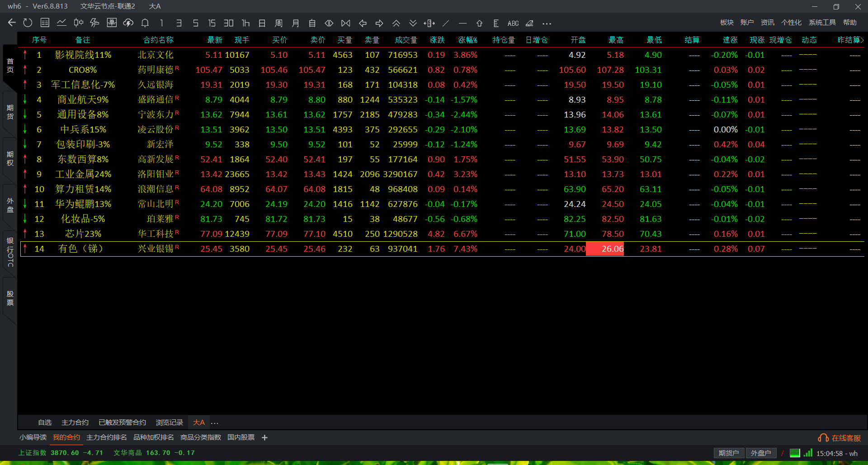Click the double chevron up icon
The height and width of the screenshot is (465, 868).
pyautogui.click(x=396, y=23)
